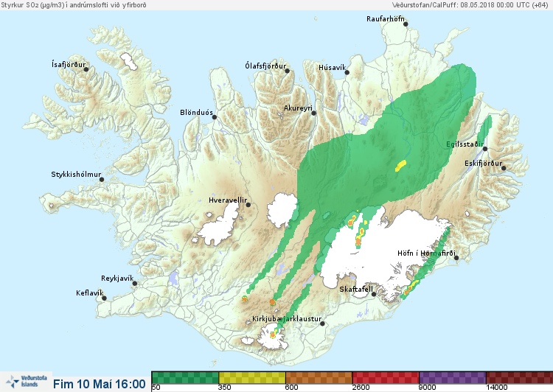553x392 pixels.
Task: Click the green 50 legend swatch
Action: tap(185, 377)
